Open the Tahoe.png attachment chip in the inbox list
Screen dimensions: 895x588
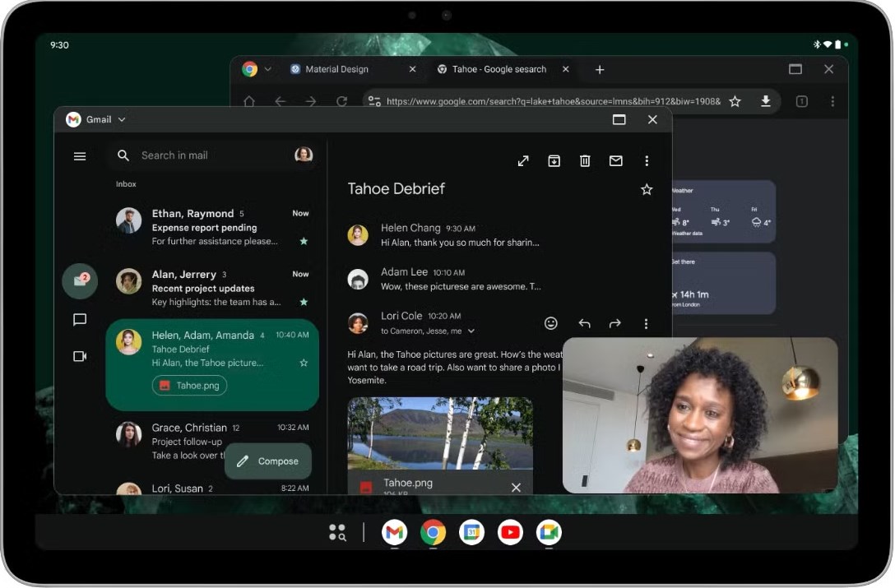point(189,385)
